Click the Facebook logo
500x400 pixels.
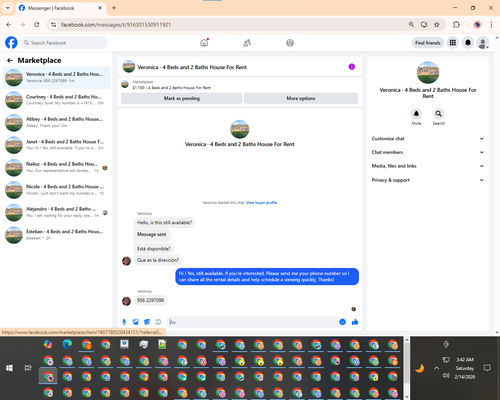11,43
